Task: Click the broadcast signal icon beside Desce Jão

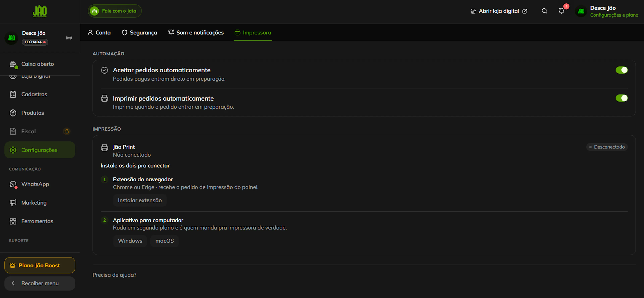Action: pyautogui.click(x=69, y=38)
